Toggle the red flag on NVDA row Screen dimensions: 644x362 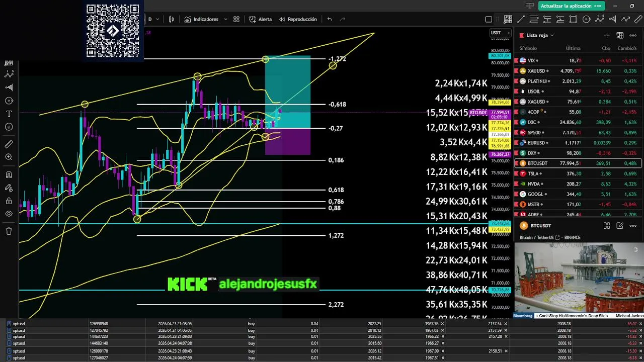tap(516, 184)
